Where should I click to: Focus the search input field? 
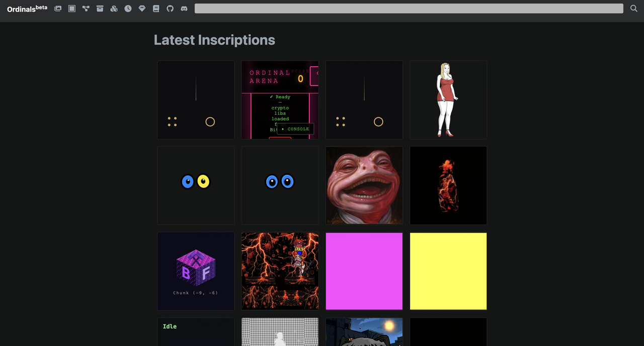[x=409, y=9]
